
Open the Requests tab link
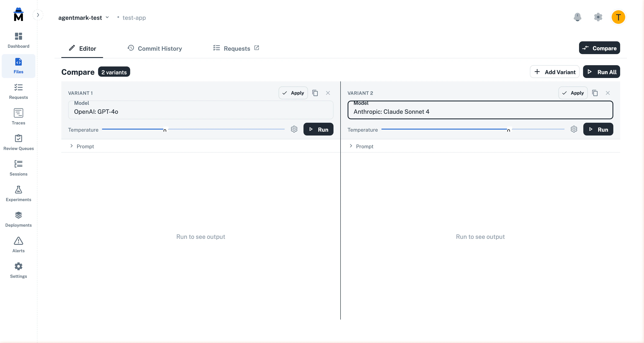coord(236,48)
